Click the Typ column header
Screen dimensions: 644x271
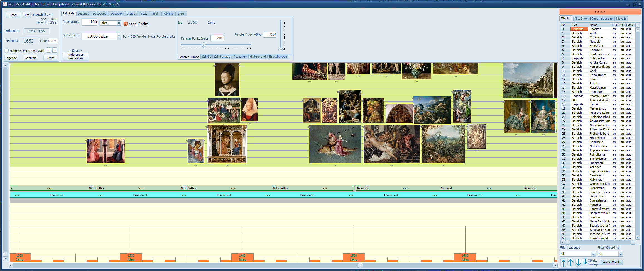[x=579, y=25]
